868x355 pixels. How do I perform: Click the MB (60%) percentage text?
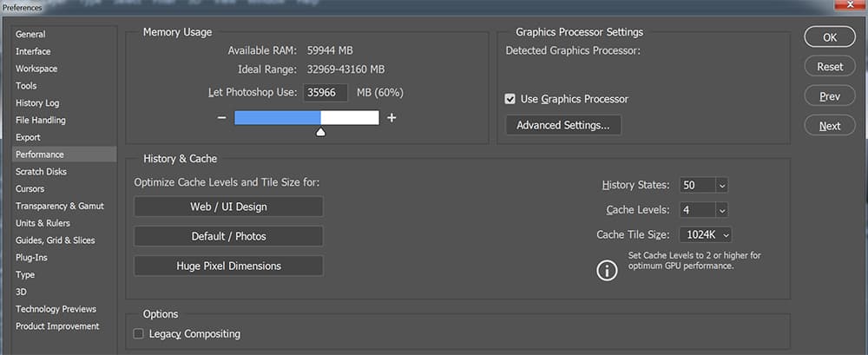380,93
